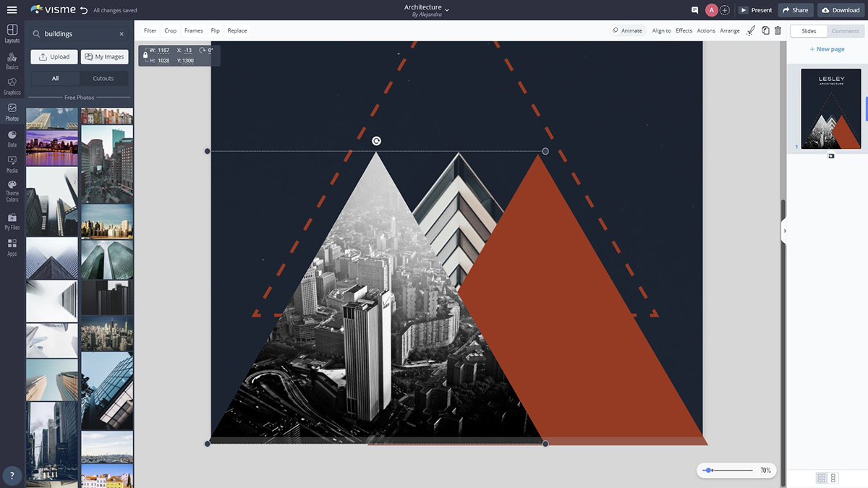Click the height value 1028

[x=163, y=61]
